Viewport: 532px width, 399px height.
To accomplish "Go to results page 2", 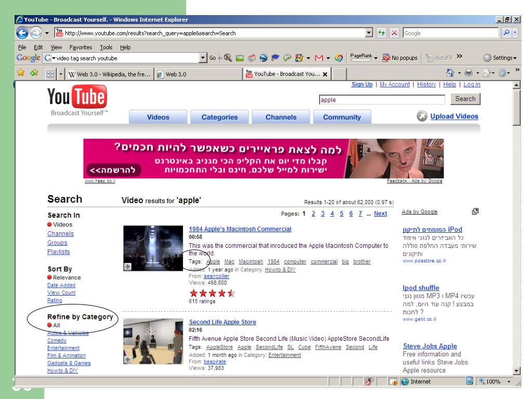I will (x=313, y=214).
